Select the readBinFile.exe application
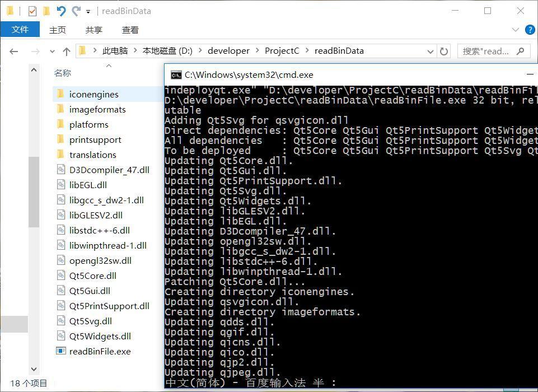The image size is (538, 392). coord(100,351)
